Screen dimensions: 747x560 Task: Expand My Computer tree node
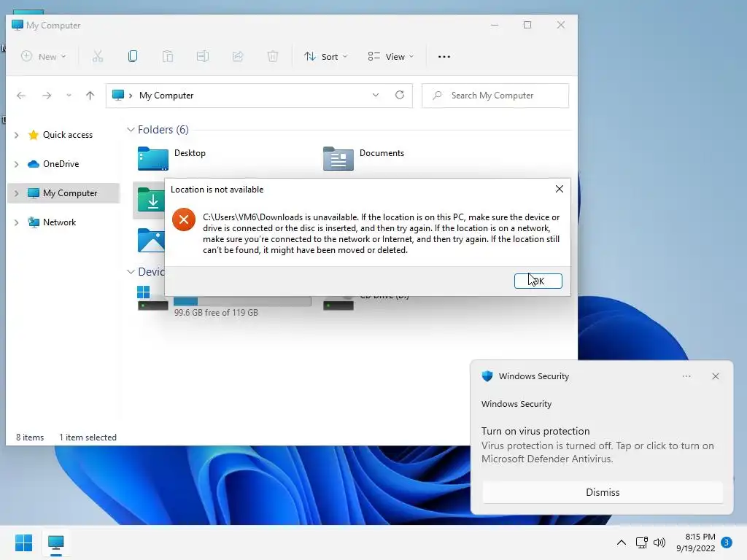tap(17, 193)
